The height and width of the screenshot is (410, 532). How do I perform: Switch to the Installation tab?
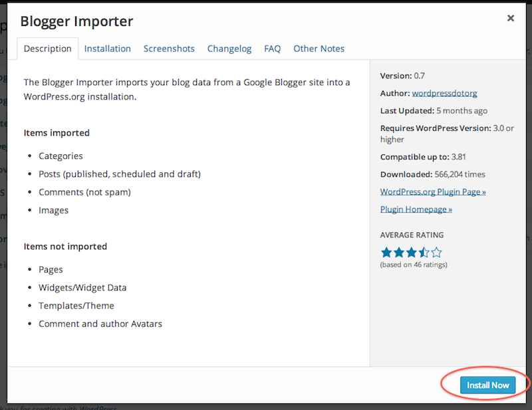point(108,49)
